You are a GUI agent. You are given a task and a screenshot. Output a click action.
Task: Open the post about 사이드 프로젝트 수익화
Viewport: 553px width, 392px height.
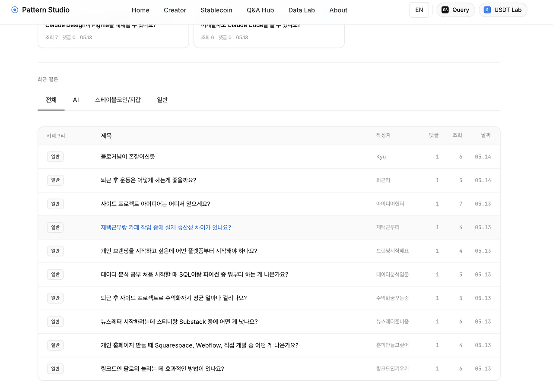(x=174, y=298)
